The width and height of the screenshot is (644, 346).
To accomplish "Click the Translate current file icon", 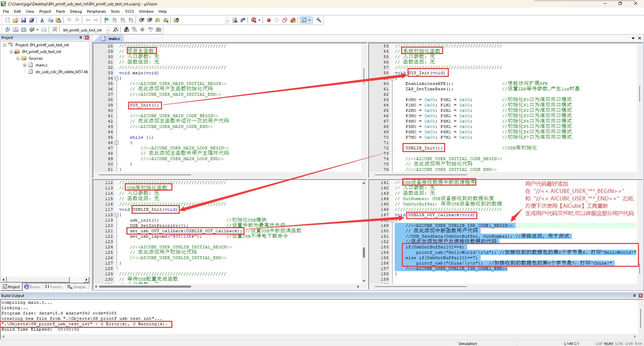I will pyautogui.click(x=7, y=30).
